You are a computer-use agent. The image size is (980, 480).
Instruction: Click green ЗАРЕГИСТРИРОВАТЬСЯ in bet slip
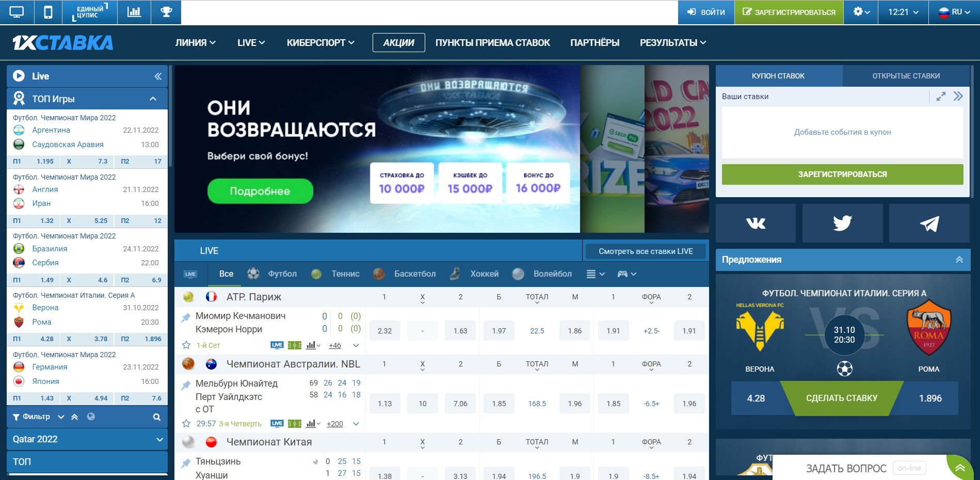(x=842, y=174)
